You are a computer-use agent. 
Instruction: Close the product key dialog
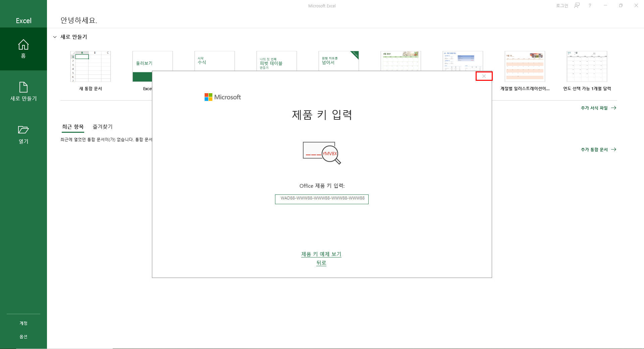coord(484,76)
